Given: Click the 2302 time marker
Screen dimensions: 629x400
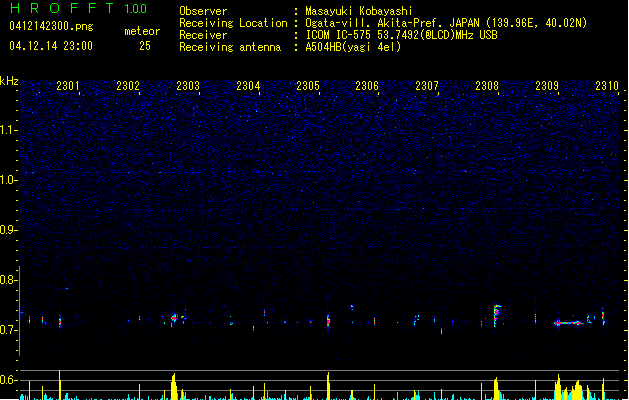Looking at the screenshot, I should point(128,86).
